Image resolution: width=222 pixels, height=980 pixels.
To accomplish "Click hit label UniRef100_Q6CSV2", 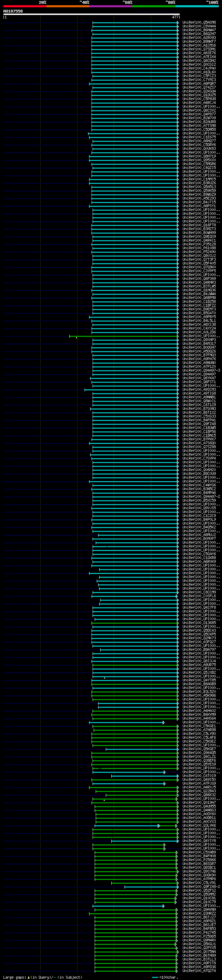I will pos(199,110).
